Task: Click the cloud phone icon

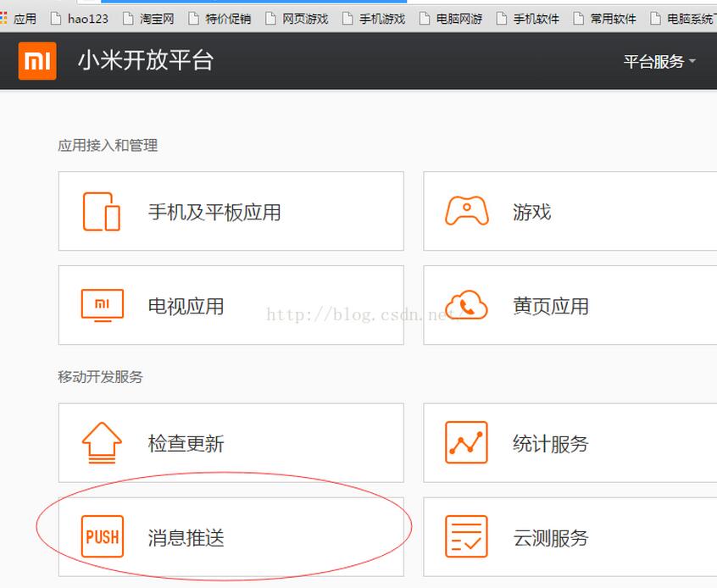Action: pos(466,304)
